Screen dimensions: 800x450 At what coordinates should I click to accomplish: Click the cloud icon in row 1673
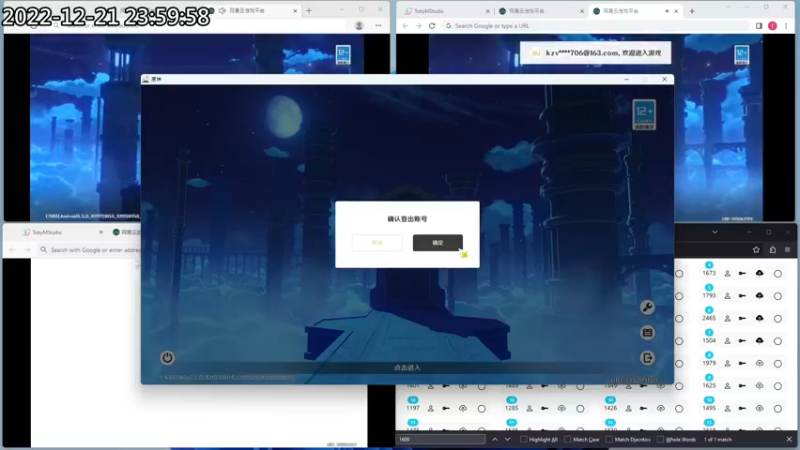(x=760, y=273)
